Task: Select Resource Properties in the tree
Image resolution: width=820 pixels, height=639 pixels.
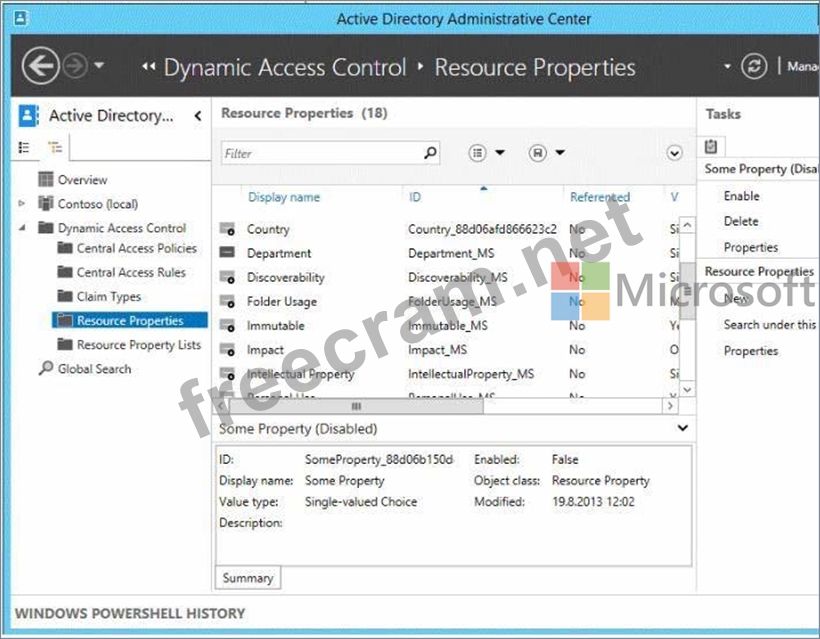Action: pyautogui.click(x=130, y=321)
